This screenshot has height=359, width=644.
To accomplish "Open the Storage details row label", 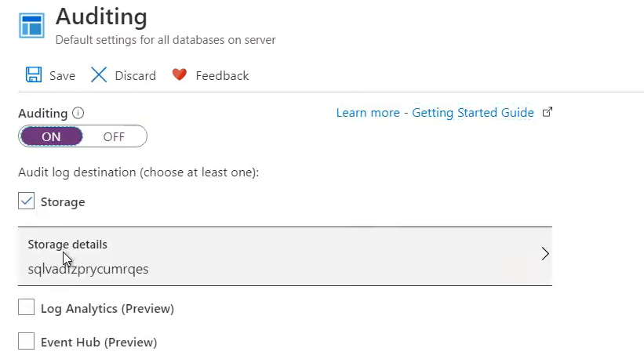I will [67, 245].
